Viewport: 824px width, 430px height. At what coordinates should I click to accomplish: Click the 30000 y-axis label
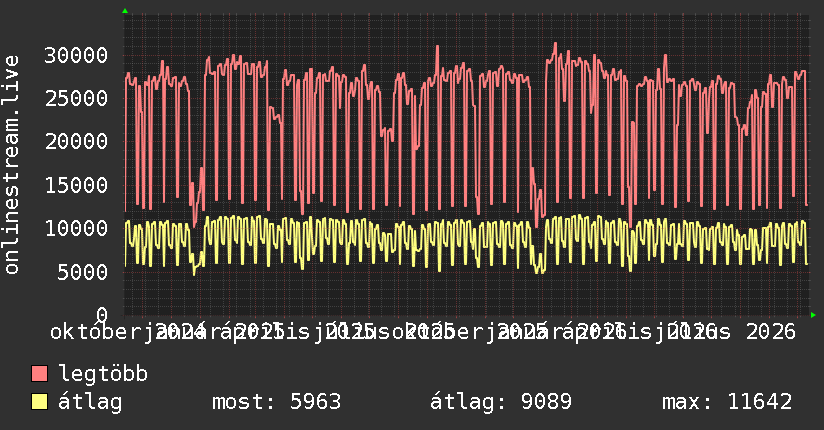(x=76, y=55)
